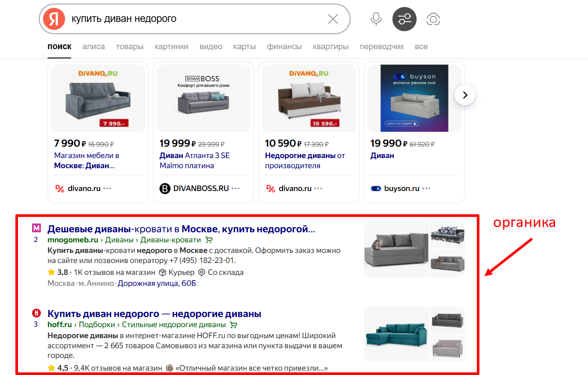Click divano.ru logo in first card
This screenshot has height=375, width=588.
point(59,188)
